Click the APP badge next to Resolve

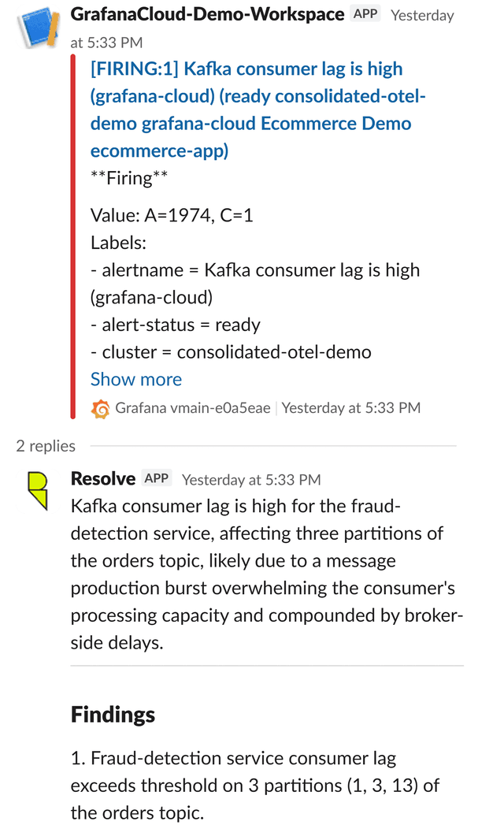pyautogui.click(x=156, y=478)
